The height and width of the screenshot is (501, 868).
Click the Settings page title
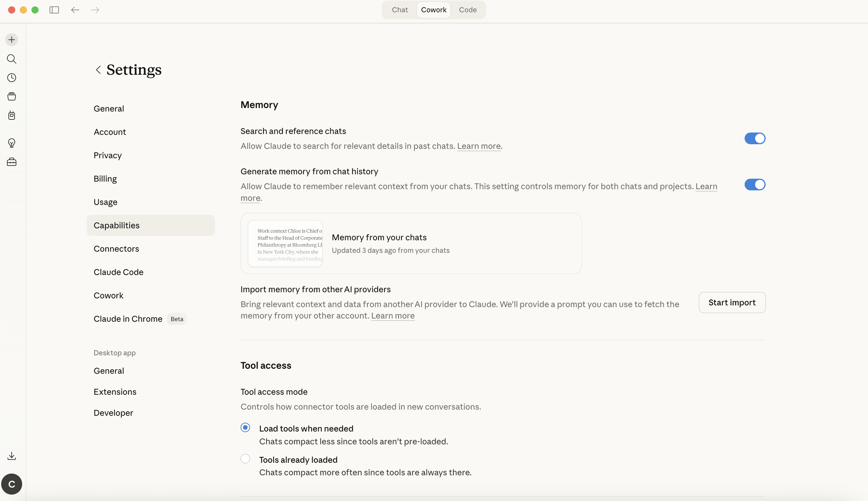tap(134, 70)
